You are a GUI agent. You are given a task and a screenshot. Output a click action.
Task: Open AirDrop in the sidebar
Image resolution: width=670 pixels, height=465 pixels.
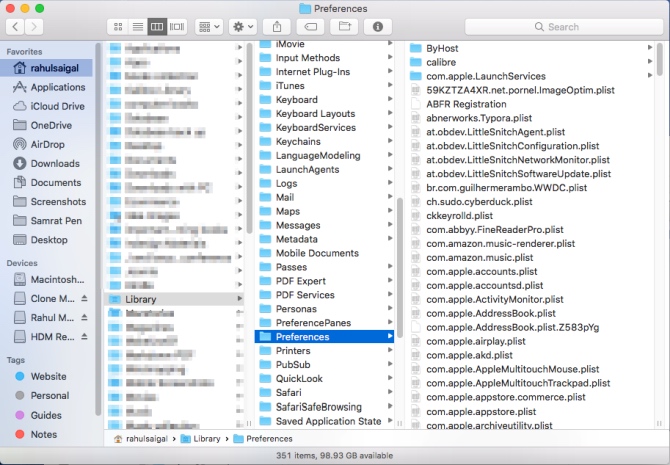(x=41, y=144)
